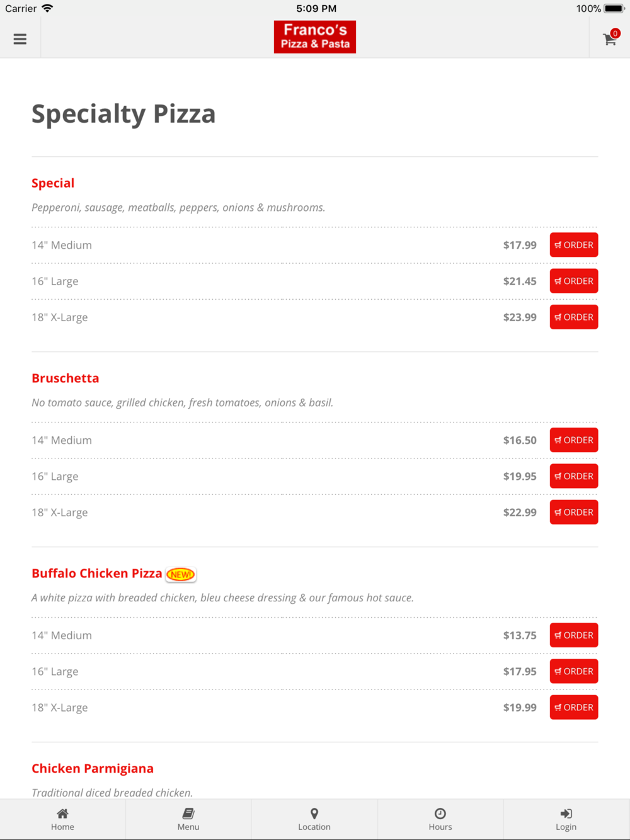Tap the NEW! badge icon
Screen dimensions: 630x840
tap(181, 574)
